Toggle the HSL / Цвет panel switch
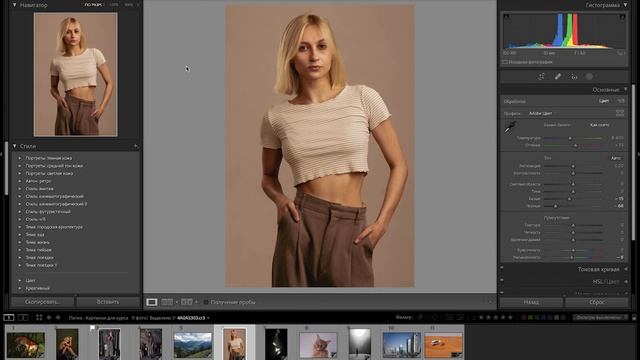Viewport: 640px width, 360px height. [x=502, y=281]
